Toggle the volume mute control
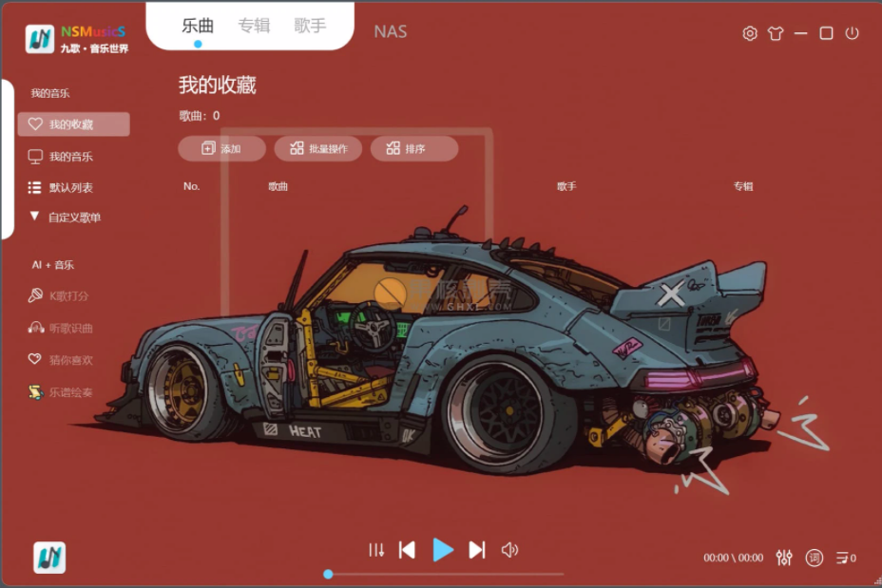882x588 pixels. pos(510,549)
